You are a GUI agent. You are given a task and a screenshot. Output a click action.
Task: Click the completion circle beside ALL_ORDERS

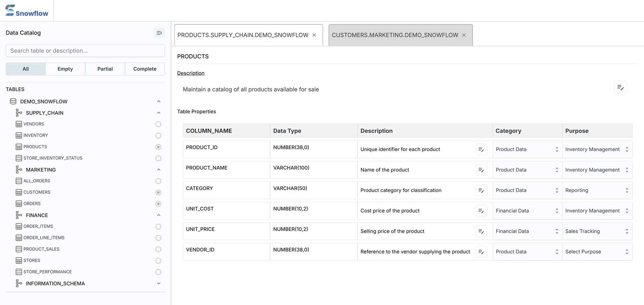point(158,181)
